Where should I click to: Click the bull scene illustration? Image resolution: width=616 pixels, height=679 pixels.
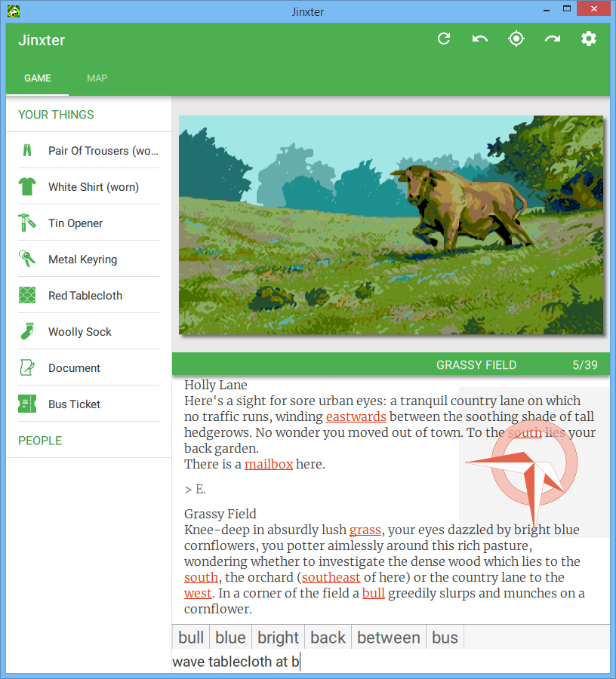click(391, 225)
